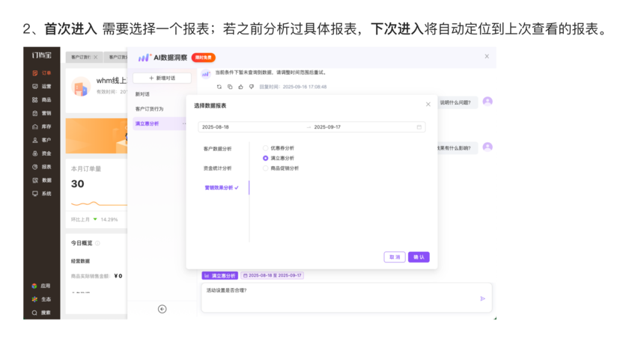Open more options for 满立惠分析 conversation

pyautogui.click(x=184, y=123)
